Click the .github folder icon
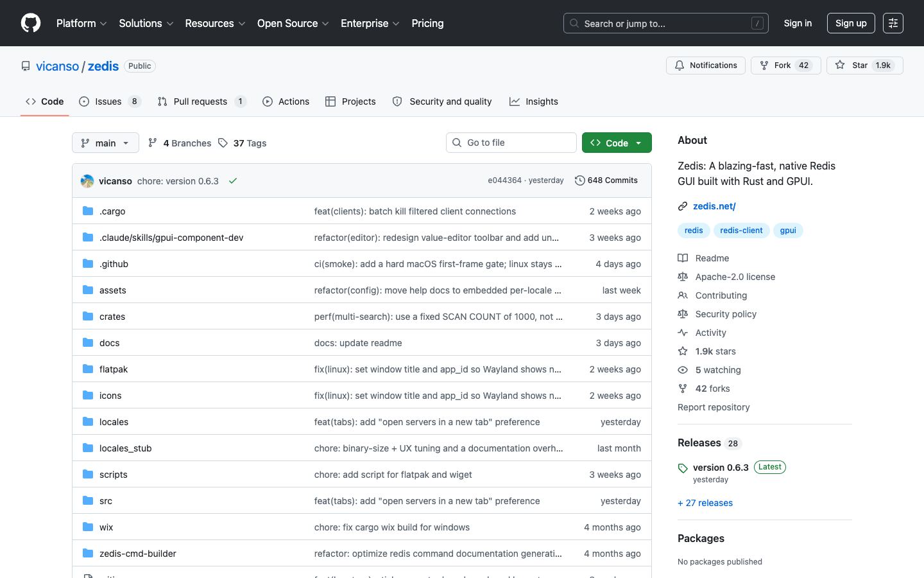Viewport: 924px width, 578px height. click(88, 264)
